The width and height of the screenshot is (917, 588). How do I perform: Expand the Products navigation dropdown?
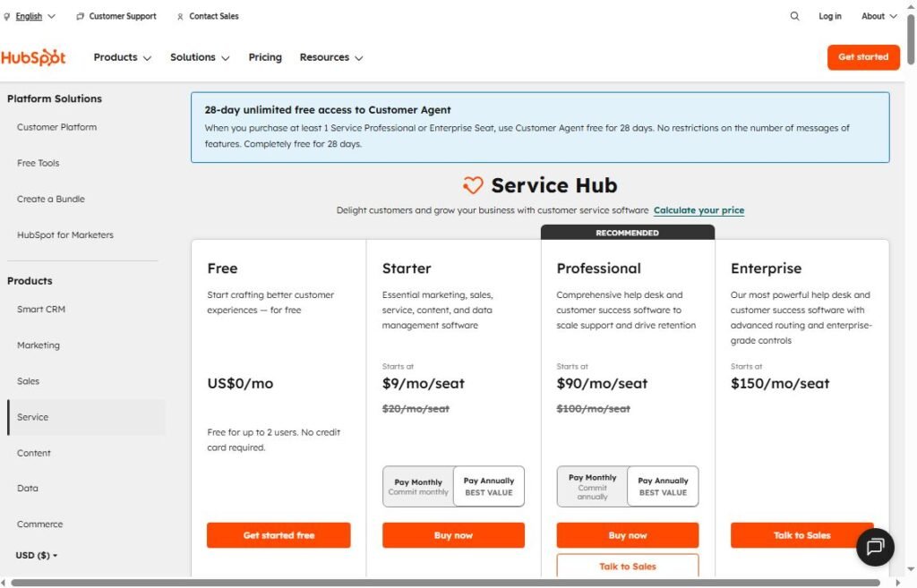pos(122,56)
